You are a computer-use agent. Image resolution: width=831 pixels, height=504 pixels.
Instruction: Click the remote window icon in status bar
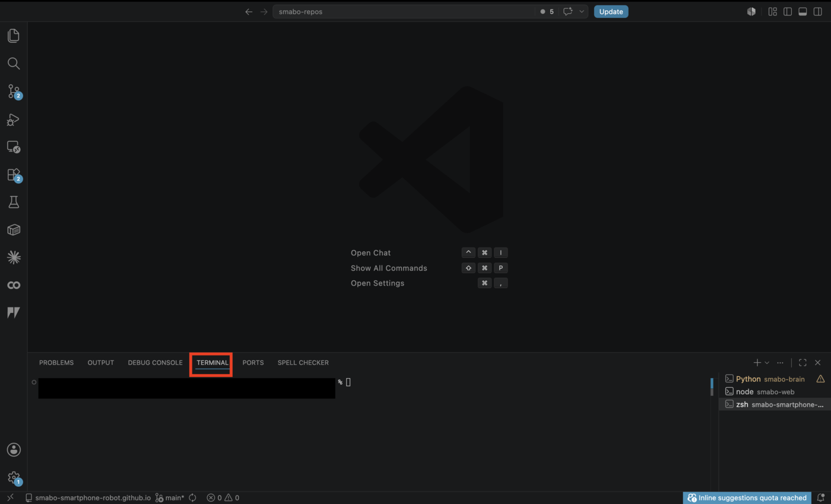(x=10, y=497)
